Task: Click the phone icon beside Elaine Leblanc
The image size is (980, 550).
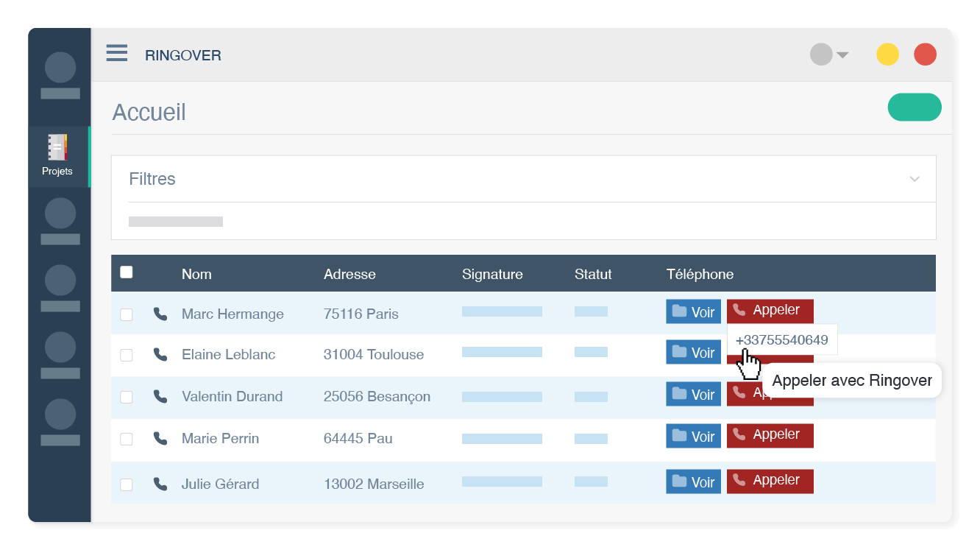Action: pyautogui.click(x=160, y=354)
